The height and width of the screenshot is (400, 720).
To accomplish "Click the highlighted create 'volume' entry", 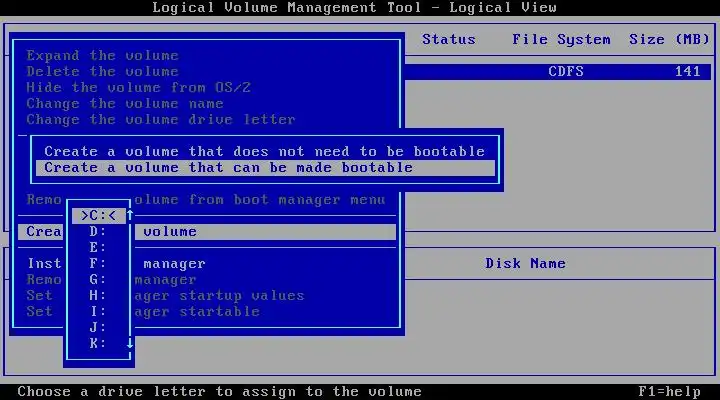I will coord(207,231).
